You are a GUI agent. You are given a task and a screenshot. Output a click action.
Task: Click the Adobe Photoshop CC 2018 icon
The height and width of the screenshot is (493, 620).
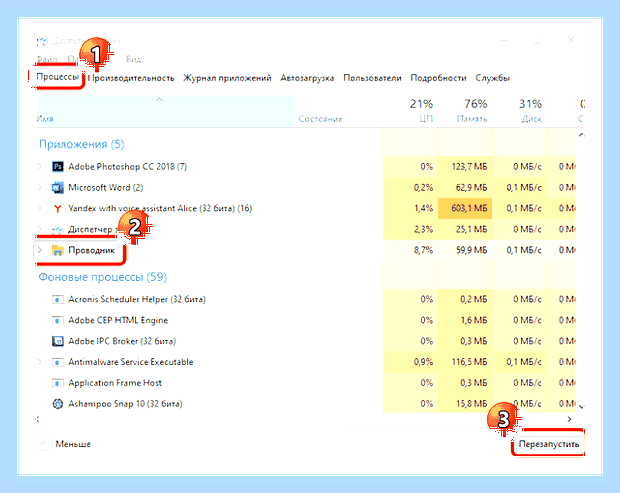(x=58, y=166)
